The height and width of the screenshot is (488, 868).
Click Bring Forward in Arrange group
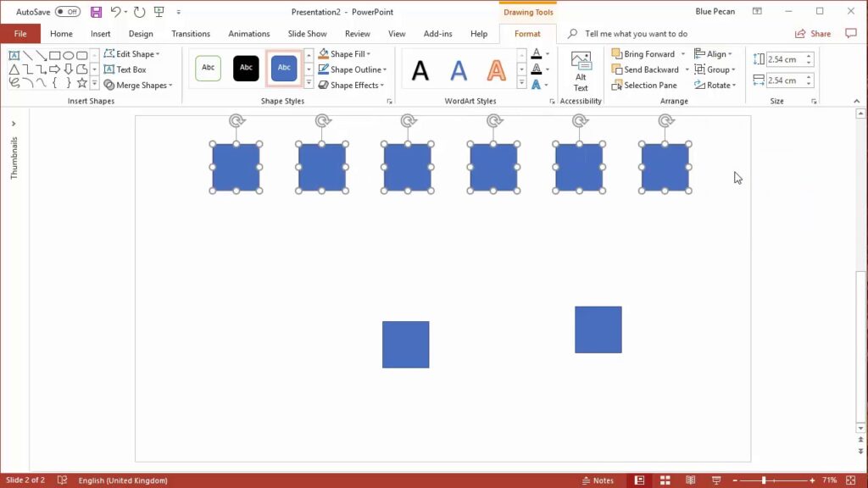pyautogui.click(x=646, y=53)
